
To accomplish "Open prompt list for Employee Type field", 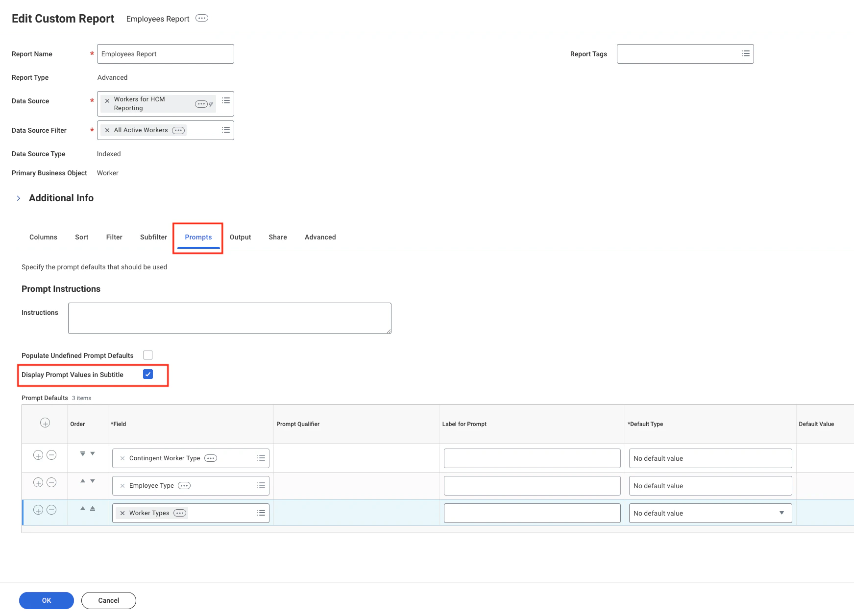I will click(x=261, y=485).
